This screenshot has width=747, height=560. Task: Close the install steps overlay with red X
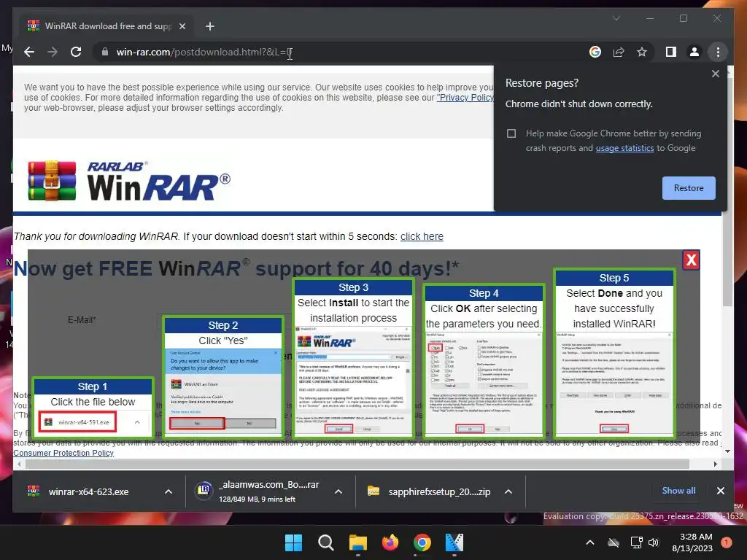click(x=691, y=260)
